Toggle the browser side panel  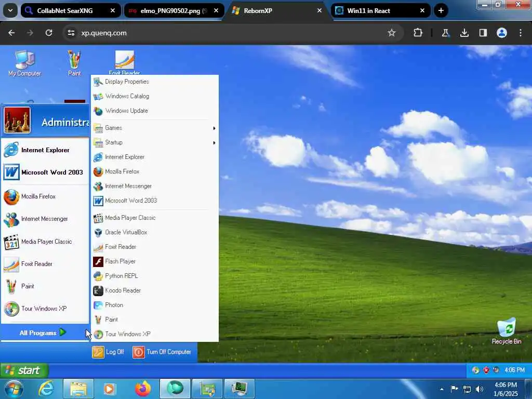(483, 33)
